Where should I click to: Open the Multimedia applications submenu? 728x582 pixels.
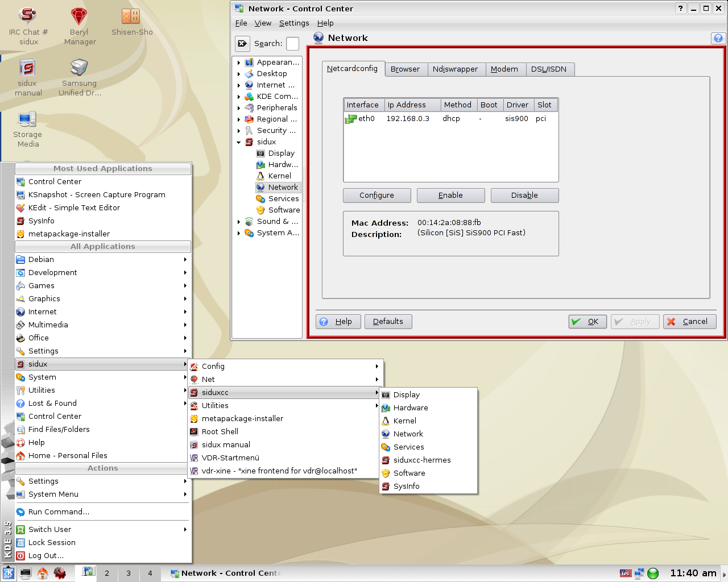[x=103, y=325]
